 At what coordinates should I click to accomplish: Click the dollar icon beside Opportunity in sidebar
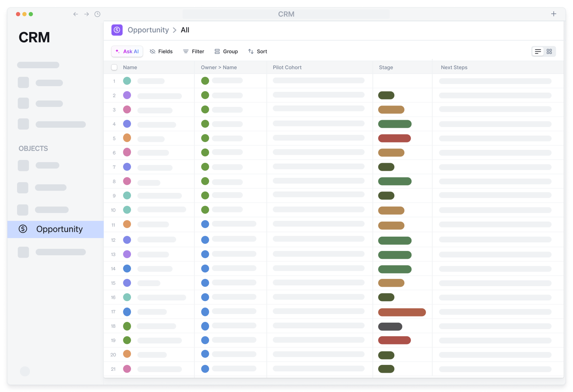coord(23,229)
